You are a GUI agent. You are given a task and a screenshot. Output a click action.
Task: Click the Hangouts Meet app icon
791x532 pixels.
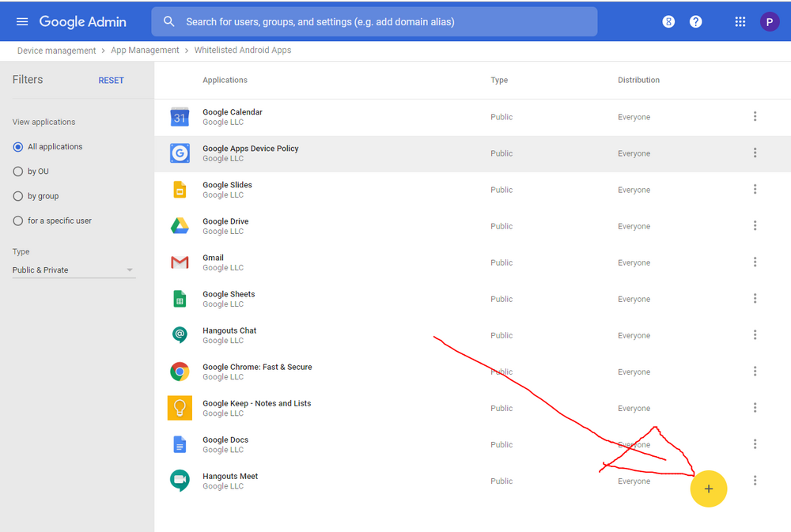click(x=180, y=481)
